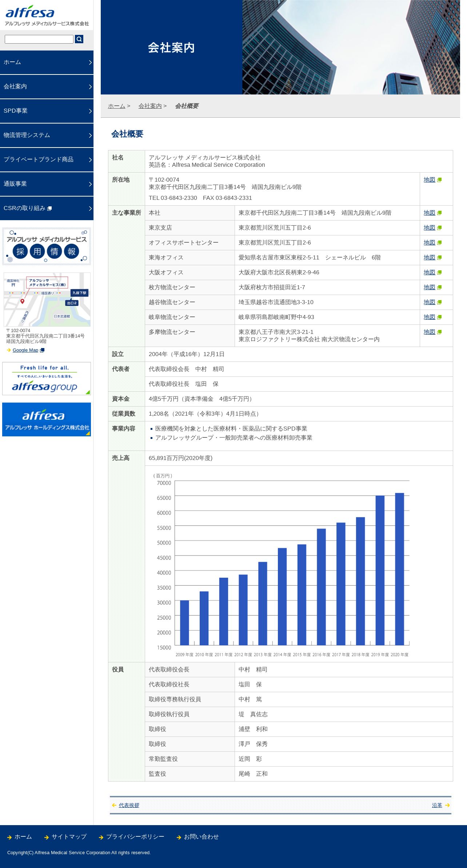Viewport: 467px width, 868px height.
Task: Click external-link icon in 越谷物流センター row
Action: click(439, 302)
